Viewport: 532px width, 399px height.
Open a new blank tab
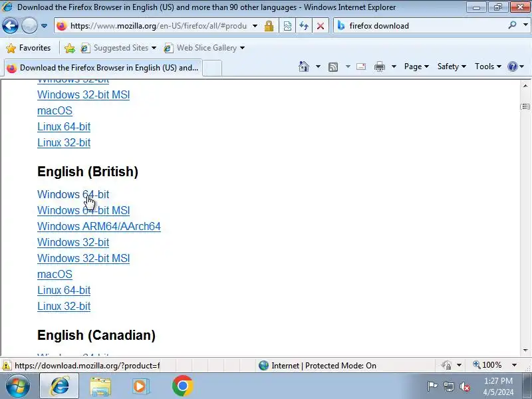click(x=212, y=68)
